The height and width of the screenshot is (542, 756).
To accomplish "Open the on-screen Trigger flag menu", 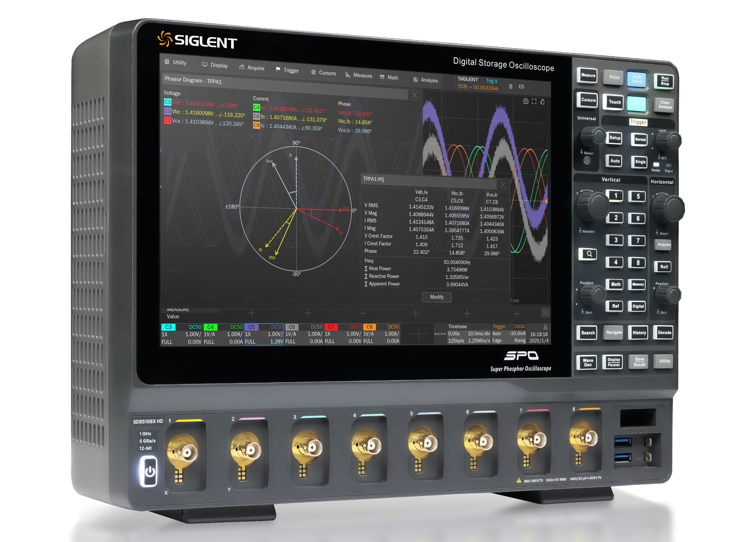I will pyautogui.click(x=287, y=70).
